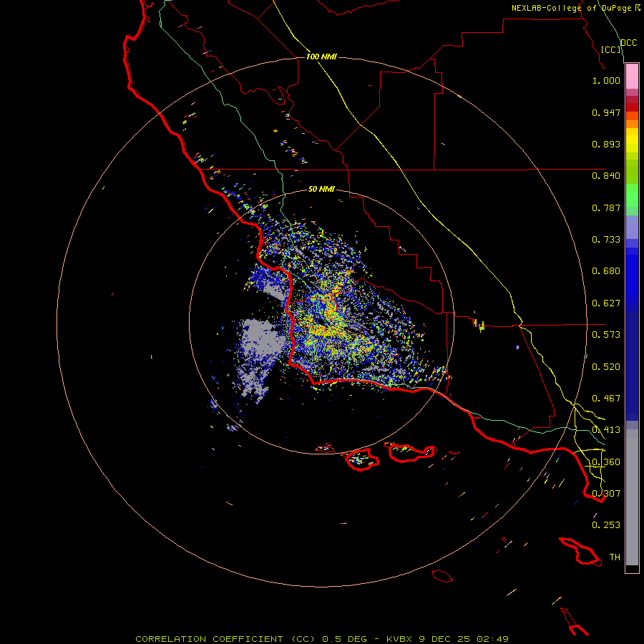Click the 1.000 scale value
This screenshot has width=644, height=644.
[606, 80]
